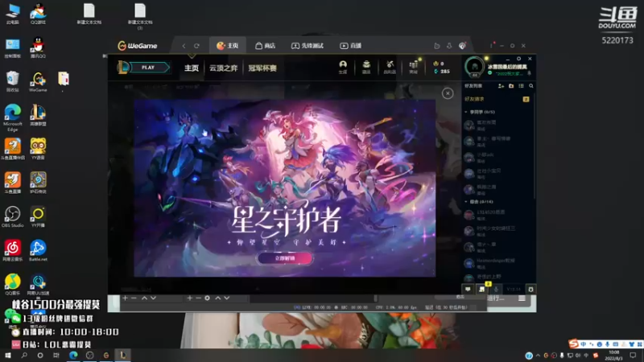Image resolution: width=644 pixels, height=362 pixels.
Task: Switch to 云顶之弈 tab
Action: (x=224, y=68)
